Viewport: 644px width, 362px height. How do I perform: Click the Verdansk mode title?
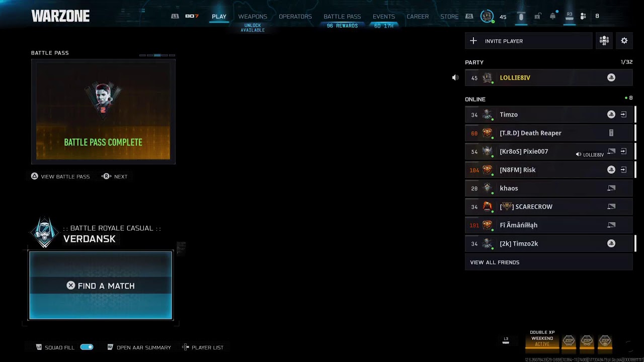click(x=90, y=239)
